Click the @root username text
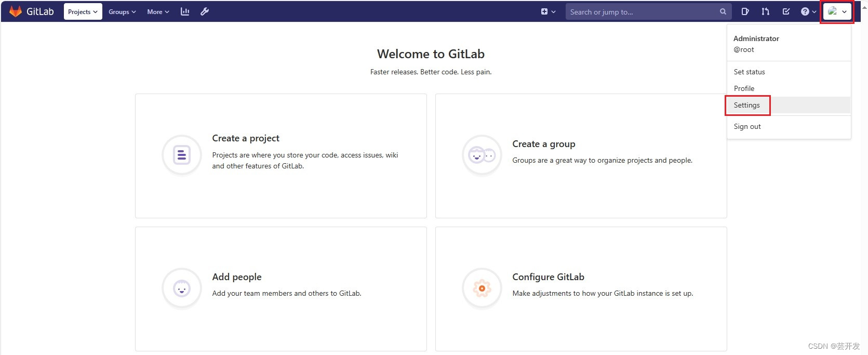This screenshot has width=868, height=355. 744,49
